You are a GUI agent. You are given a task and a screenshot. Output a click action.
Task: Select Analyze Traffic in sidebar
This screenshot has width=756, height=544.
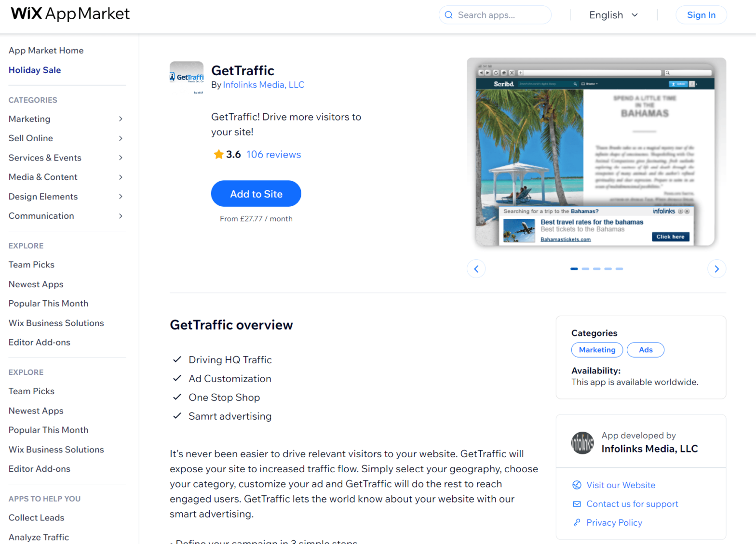[39, 537]
